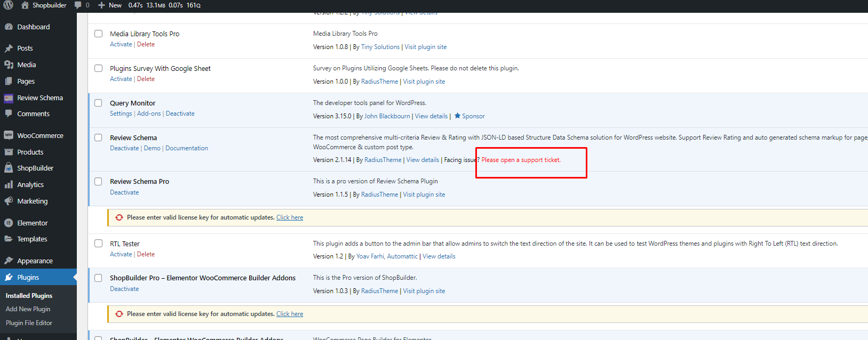
Task: Click the Comments sidebar icon
Action: click(9, 114)
